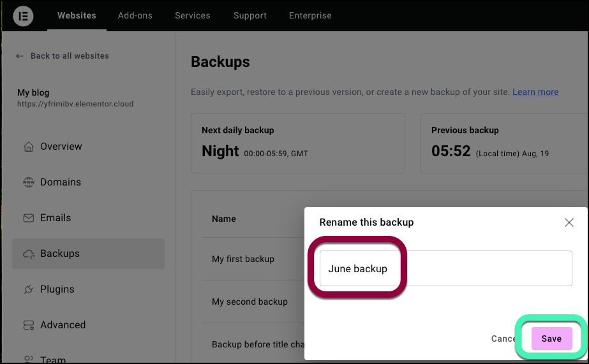Click the Backups cloud icon

click(x=29, y=254)
